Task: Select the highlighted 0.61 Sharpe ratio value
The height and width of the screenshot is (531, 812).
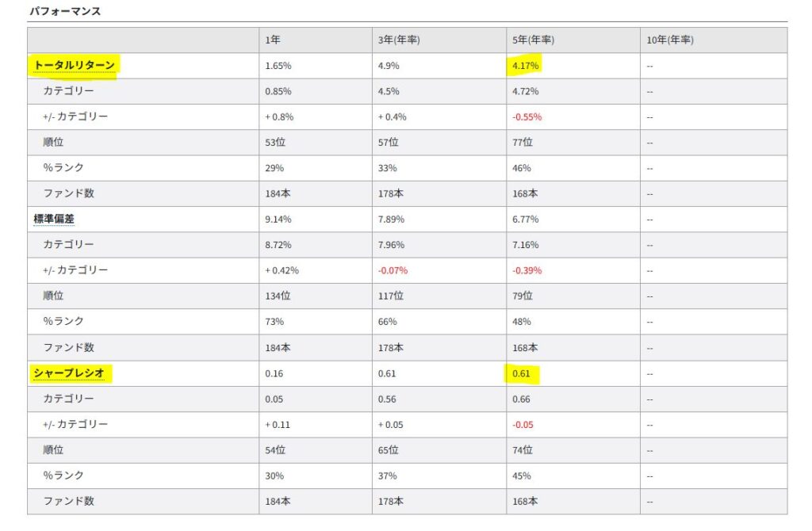Action: coord(521,372)
